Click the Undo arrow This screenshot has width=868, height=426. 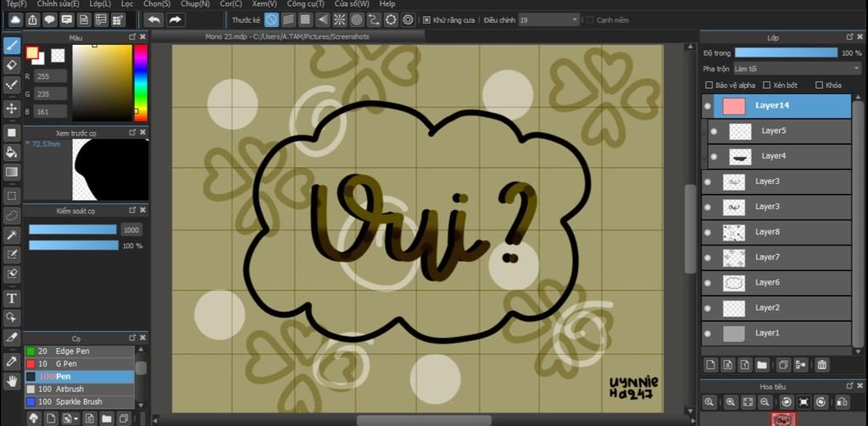coord(154,20)
